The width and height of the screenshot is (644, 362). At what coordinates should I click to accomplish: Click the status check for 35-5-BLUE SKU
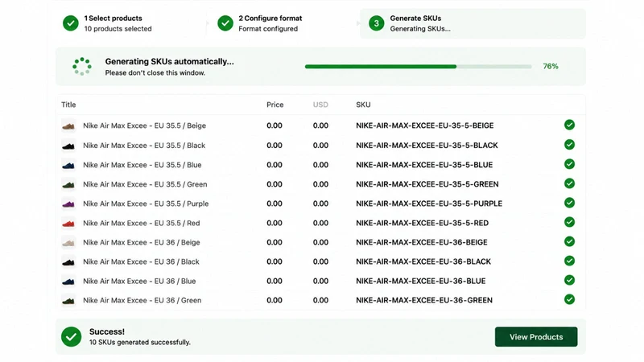pyautogui.click(x=569, y=164)
